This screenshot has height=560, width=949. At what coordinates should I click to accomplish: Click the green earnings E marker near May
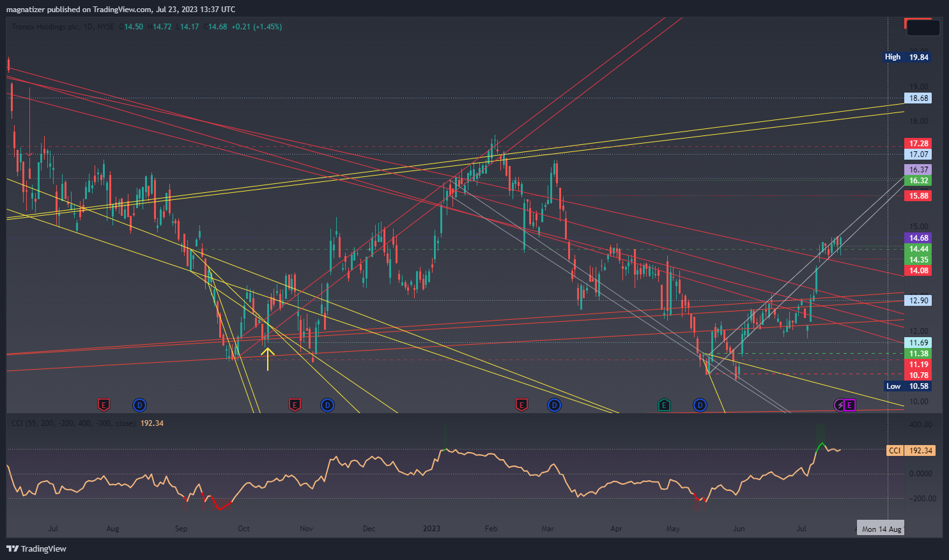coord(664,405)
